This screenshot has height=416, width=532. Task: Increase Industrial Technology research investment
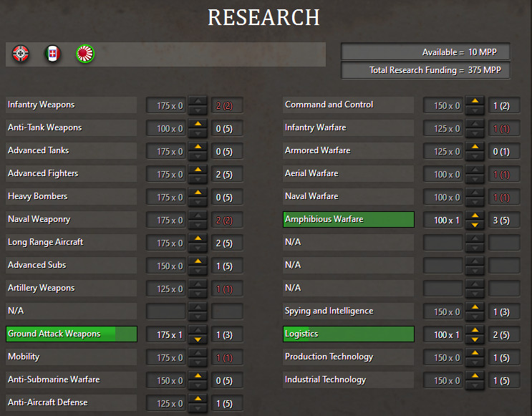475,376
